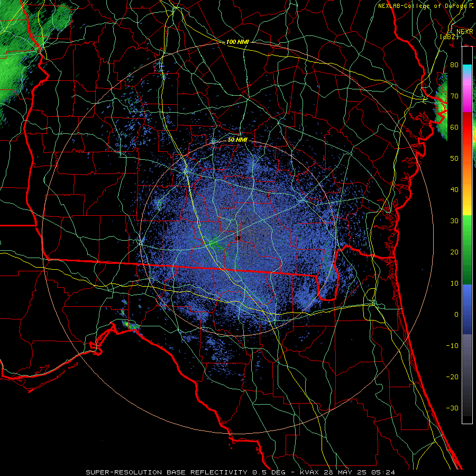Click the "50 NMI" range ring label
Image resolution: width=476 pixels, height=476 pixels.
click(237, 140)
